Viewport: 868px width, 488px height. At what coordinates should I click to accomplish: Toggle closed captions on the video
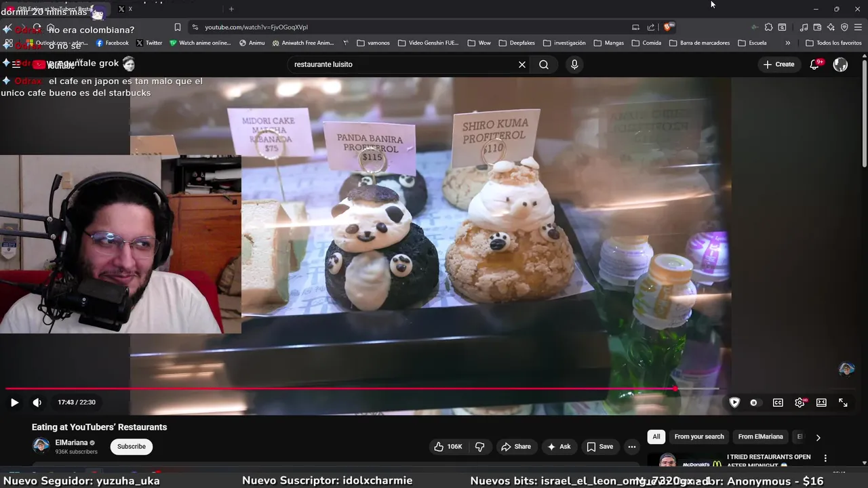pos(778,403)
